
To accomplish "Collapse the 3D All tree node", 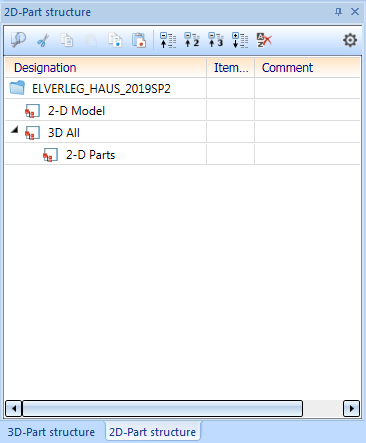I will (14, 130).
